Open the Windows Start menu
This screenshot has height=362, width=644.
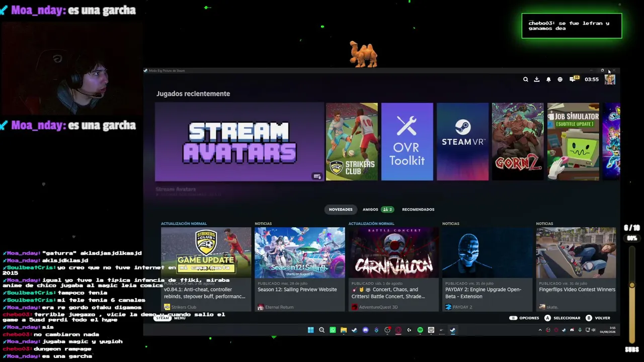(x=310, y=330)
